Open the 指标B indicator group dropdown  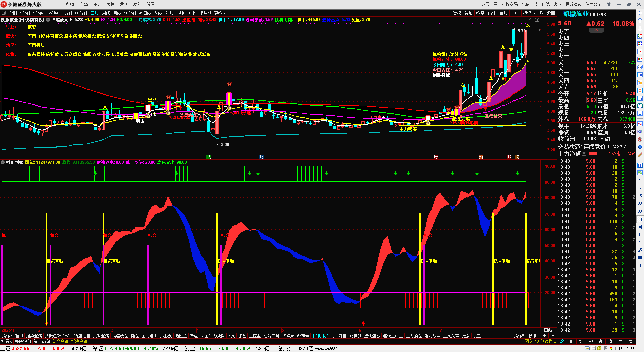tap(519, 336)
